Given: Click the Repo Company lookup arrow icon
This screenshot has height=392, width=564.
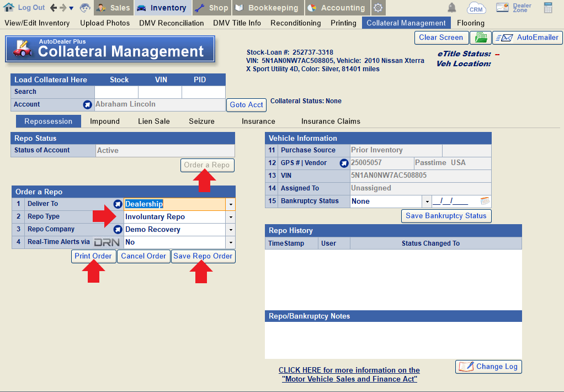Looking at the screenshot, I should [x=118, y=229].
